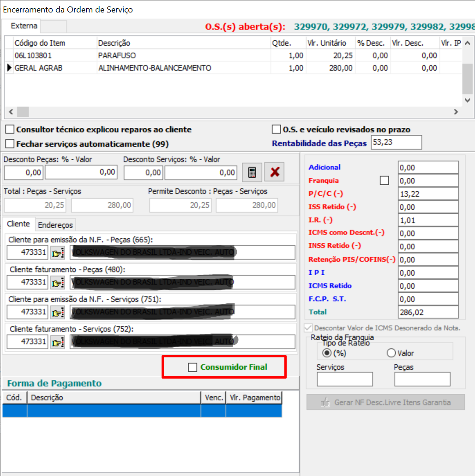Click the Adicional value field
Screen dimensions: 475x476
428,168
